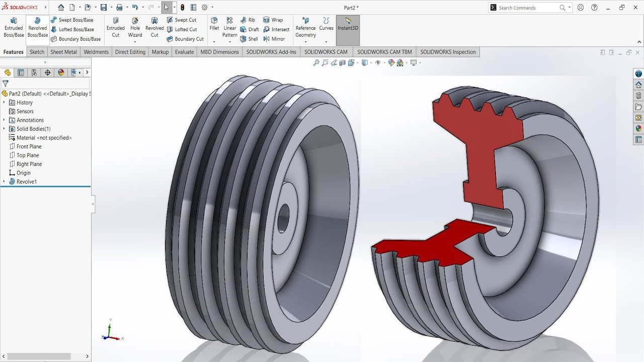Select the Extruded Cut tool
Image resolution: width=644 pixels, height=362 pixels.
coord(116,28)
